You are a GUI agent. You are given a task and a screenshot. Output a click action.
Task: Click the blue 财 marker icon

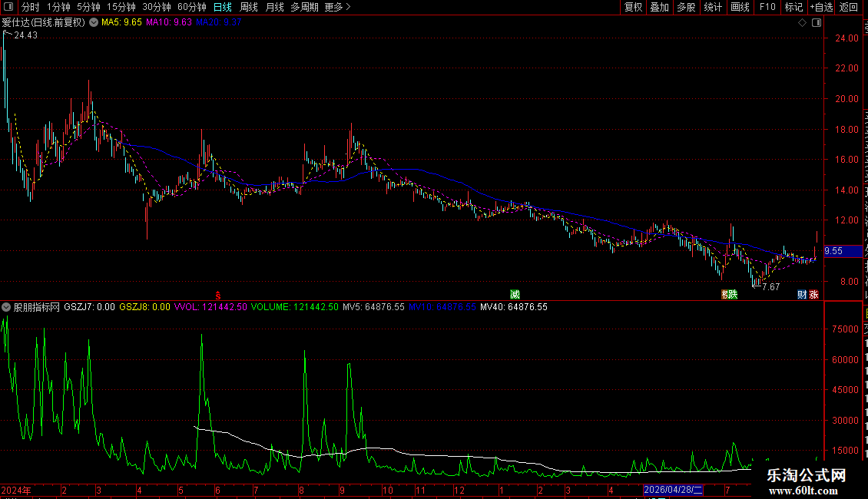[802, 294]
